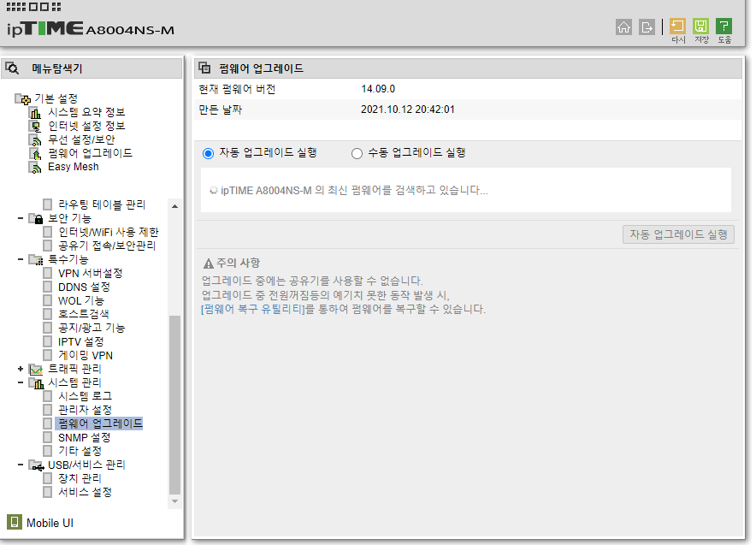Click the 트래픽 관리 graph icon
Image resolution: width=756 pixels, height=545 pixels.
(x=36, y=370)
